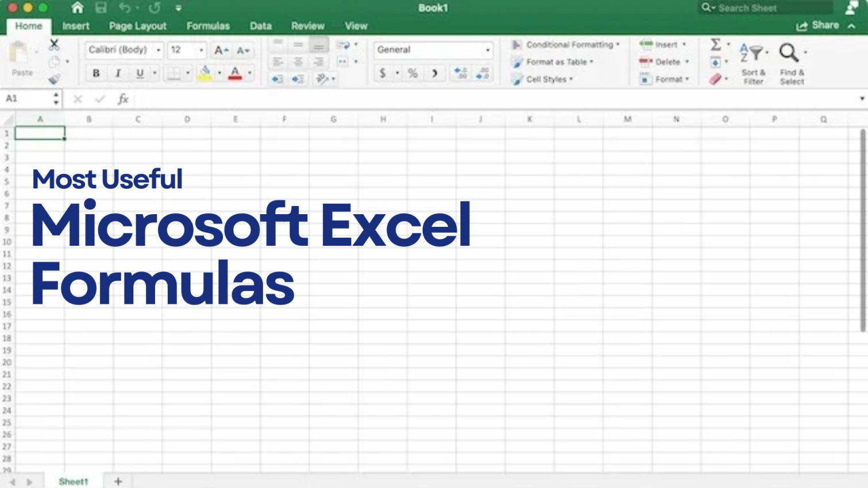Viewport: 868px width, 488px height.
Task: Open the Data ribbon tab
Action: click(x=260, y=26)
